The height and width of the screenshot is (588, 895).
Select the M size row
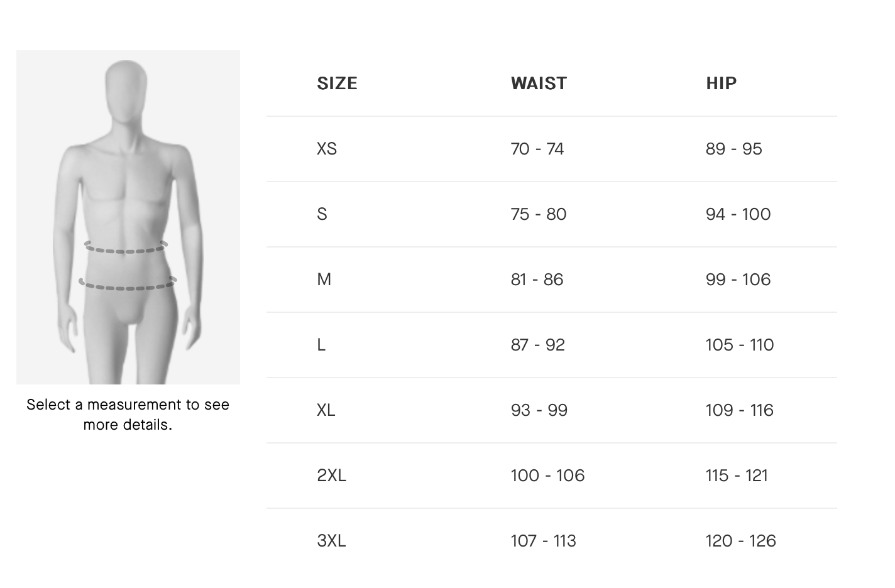click(x=552, y=280)
